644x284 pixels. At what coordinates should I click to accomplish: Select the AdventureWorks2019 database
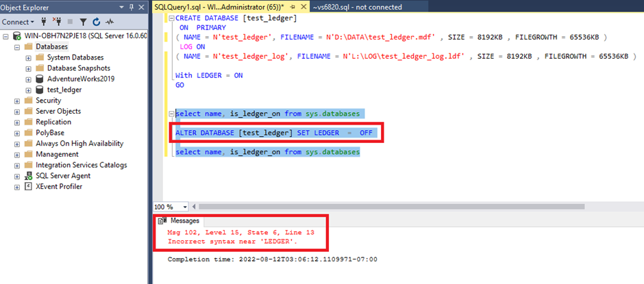click(x=81, y=79)
